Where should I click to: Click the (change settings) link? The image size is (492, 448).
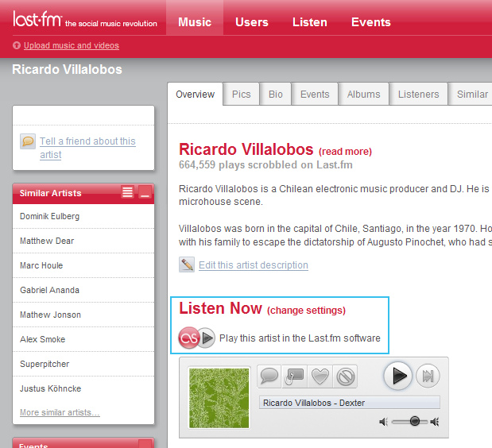point(306,311)
